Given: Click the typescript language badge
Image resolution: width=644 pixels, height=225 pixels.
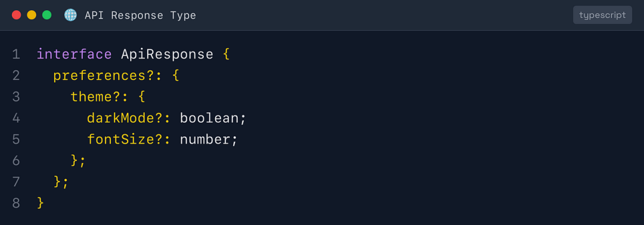Looking at the screenshot, I should click(602, 15).
